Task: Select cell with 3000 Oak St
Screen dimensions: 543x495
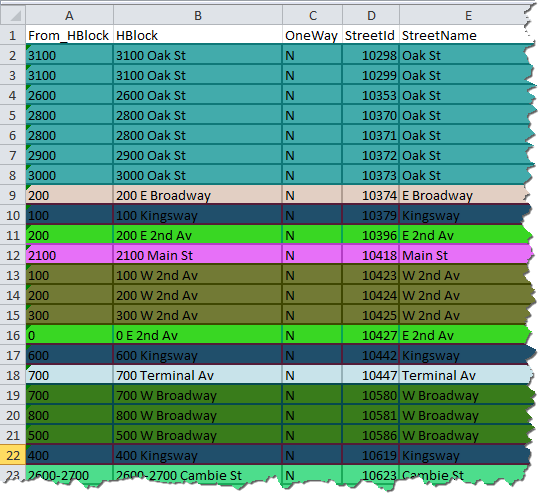Action: point(198,175)
